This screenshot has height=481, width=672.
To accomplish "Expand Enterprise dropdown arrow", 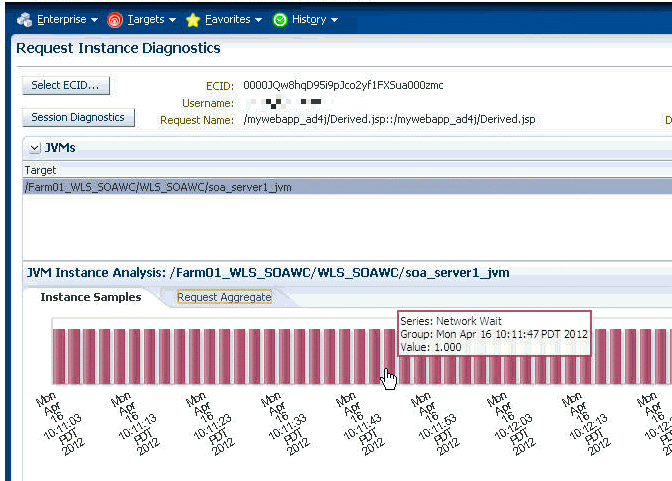I will (x=94, y=20).
